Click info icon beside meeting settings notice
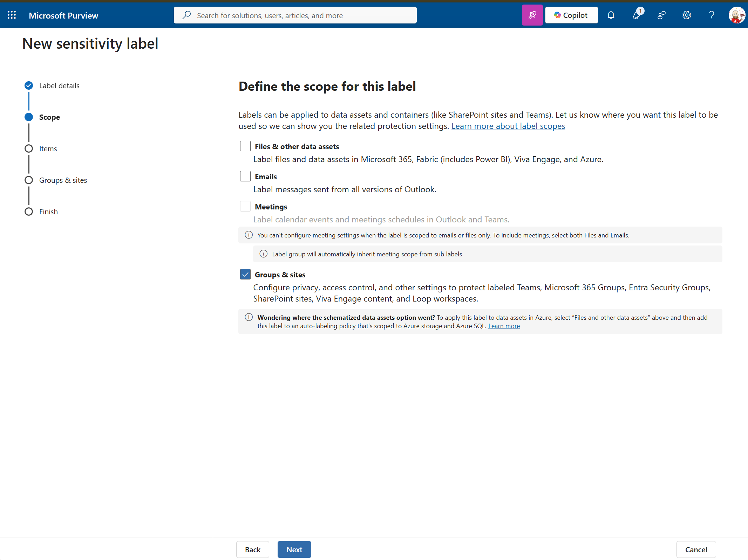 click(x=249, y=235)
